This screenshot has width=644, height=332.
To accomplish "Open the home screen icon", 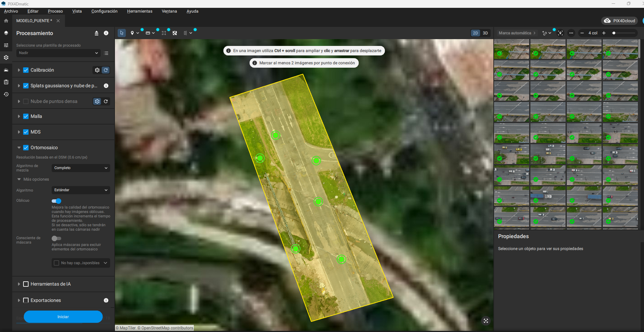I will (x=6, y=21).
